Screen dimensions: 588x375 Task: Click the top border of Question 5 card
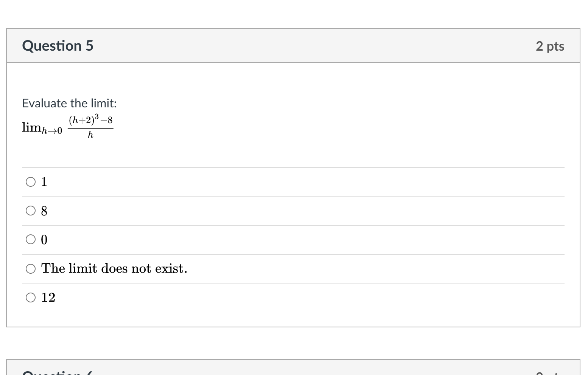pos(293,28)
